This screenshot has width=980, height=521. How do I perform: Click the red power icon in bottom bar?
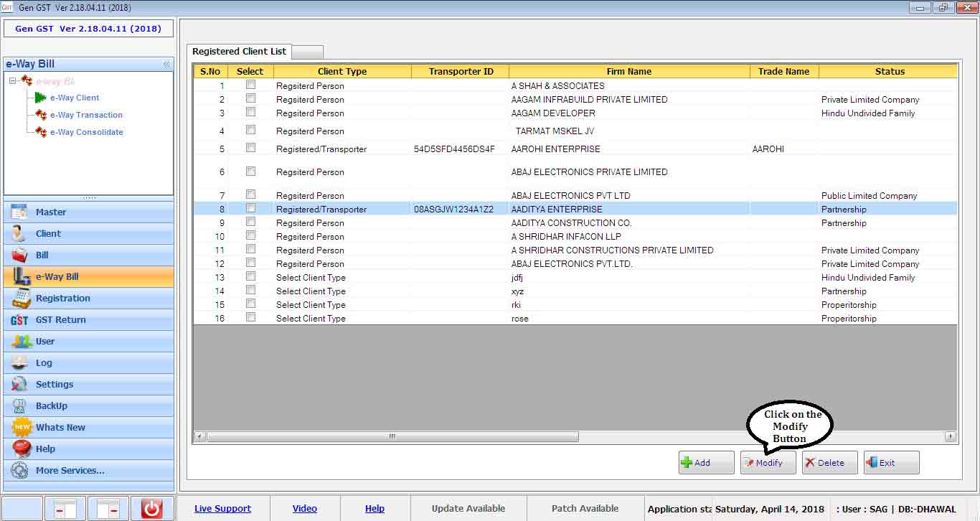pos(151,509)
